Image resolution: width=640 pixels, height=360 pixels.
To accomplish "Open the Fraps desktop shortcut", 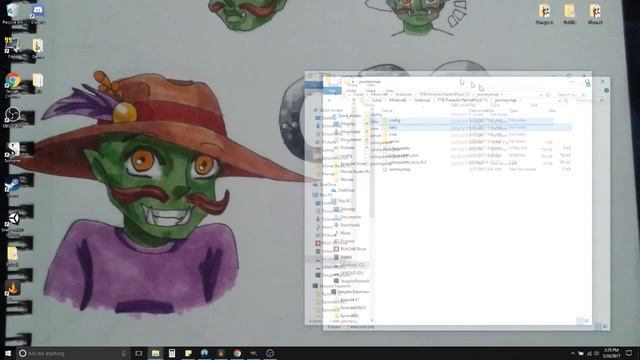I will coord(12,47).
